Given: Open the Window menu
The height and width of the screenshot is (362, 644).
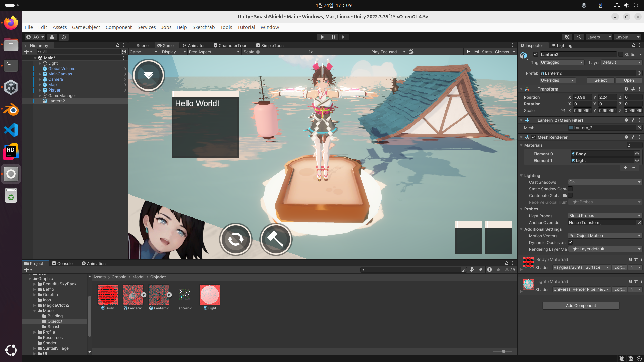Looking at the screenshot, I should tap(270, 27).
